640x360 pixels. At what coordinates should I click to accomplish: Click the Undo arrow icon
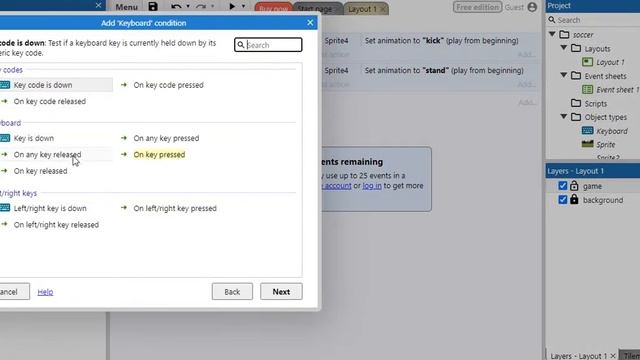pyautogui.click(x=176, y=7)
